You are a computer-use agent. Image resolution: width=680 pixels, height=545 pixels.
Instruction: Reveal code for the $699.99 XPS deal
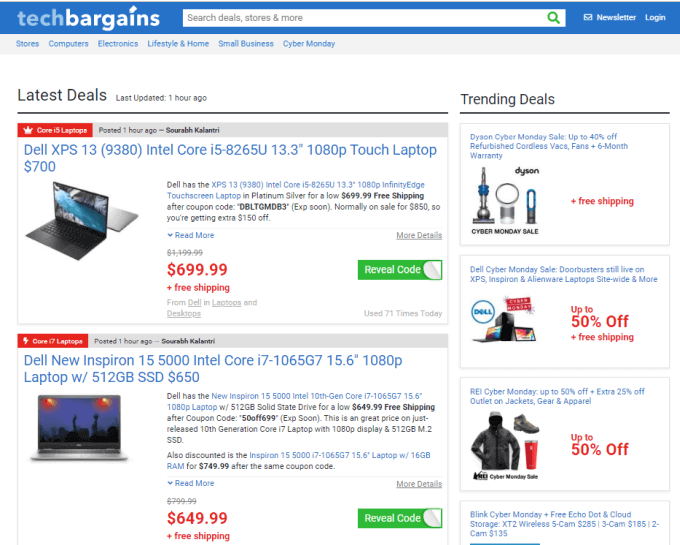pos(400,270)
